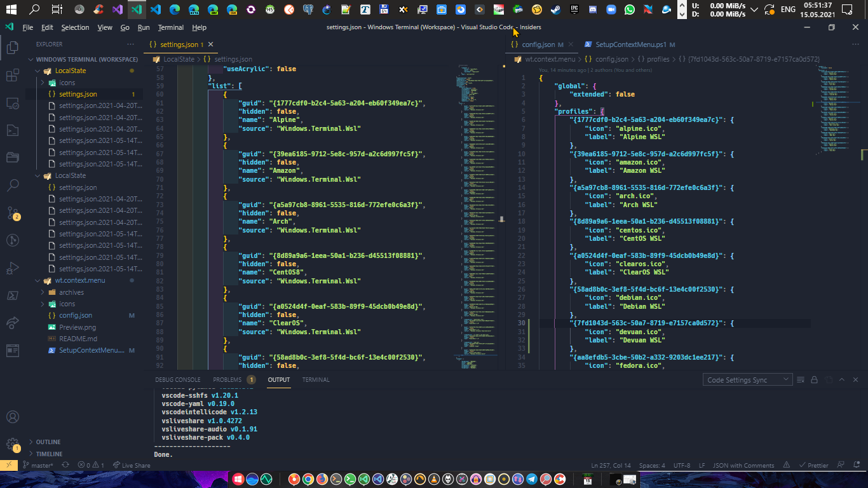Open the File menu

27,27
